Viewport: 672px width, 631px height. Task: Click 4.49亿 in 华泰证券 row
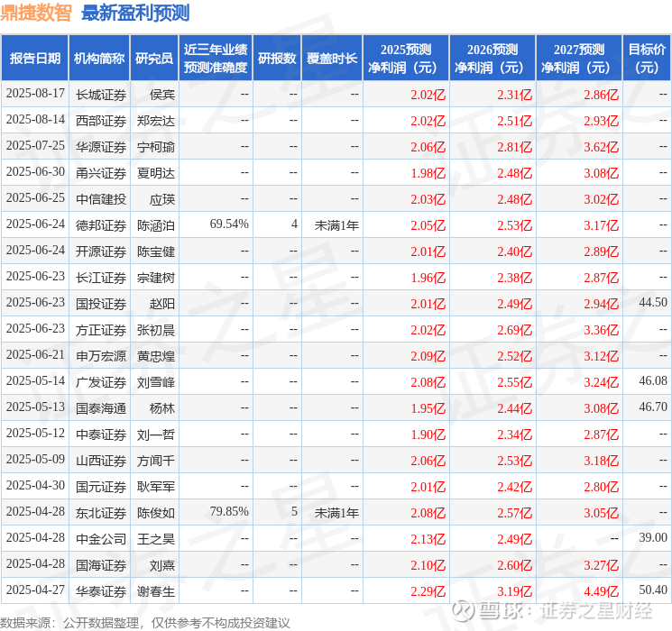pyautogui.click(x=601, y=591)
